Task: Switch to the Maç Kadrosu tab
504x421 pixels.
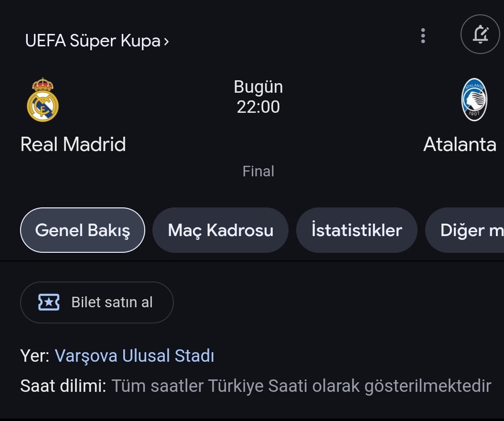Action: (x=220, y=230)
